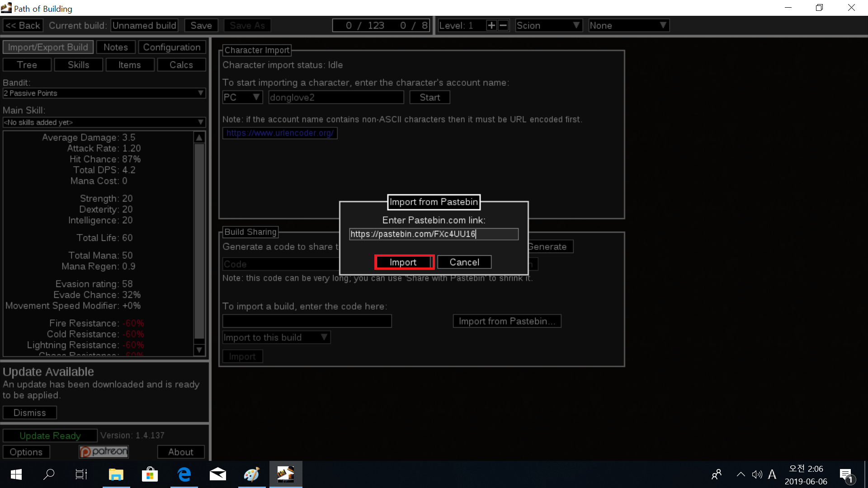The image size is (868, 488).
Task: Click the taskbar clock and date
Action: 806,475
